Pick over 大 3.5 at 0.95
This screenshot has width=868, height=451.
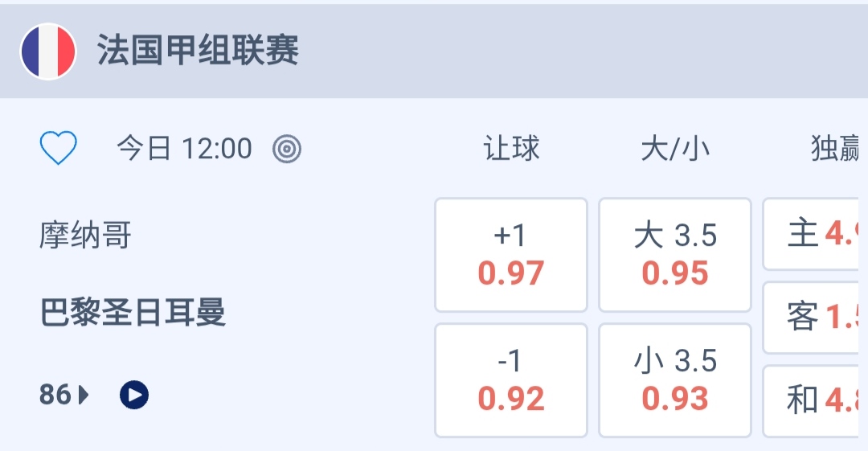[x=675, y=255]
